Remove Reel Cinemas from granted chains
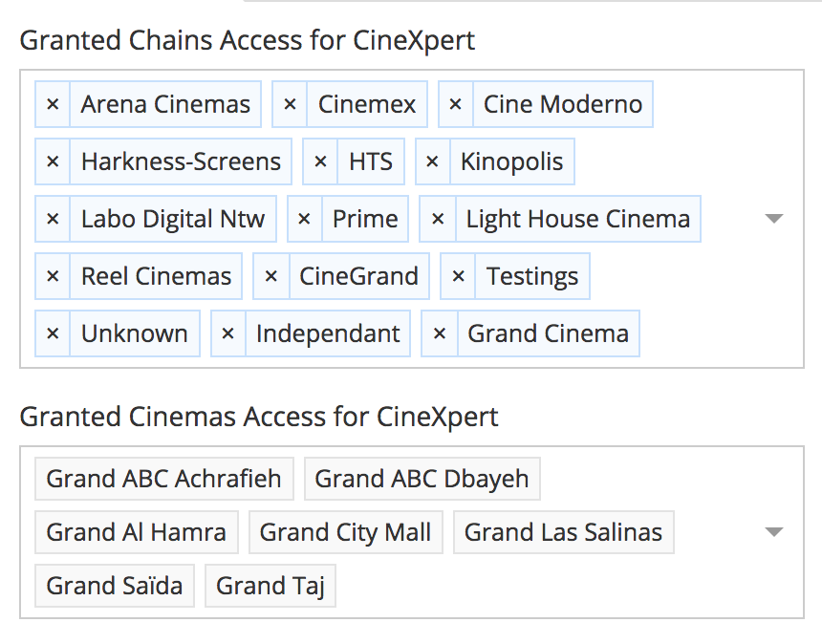822x644 pixels. tap(53, 276)
